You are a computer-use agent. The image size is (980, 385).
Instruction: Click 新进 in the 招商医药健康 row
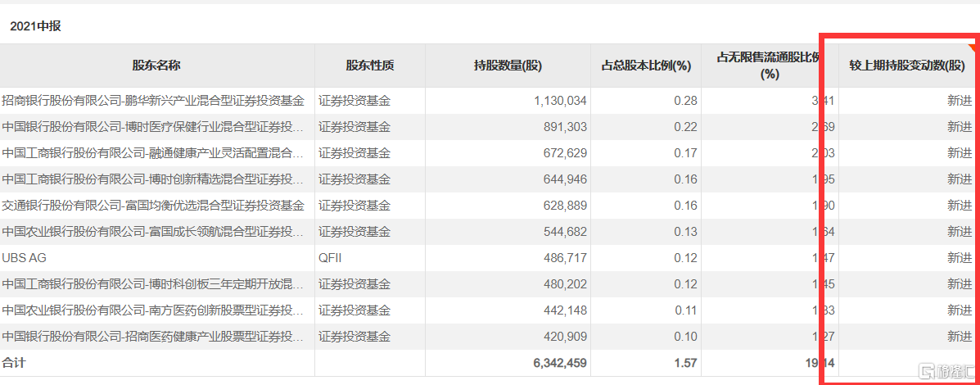pyautogui.click(x=960, y=337)
